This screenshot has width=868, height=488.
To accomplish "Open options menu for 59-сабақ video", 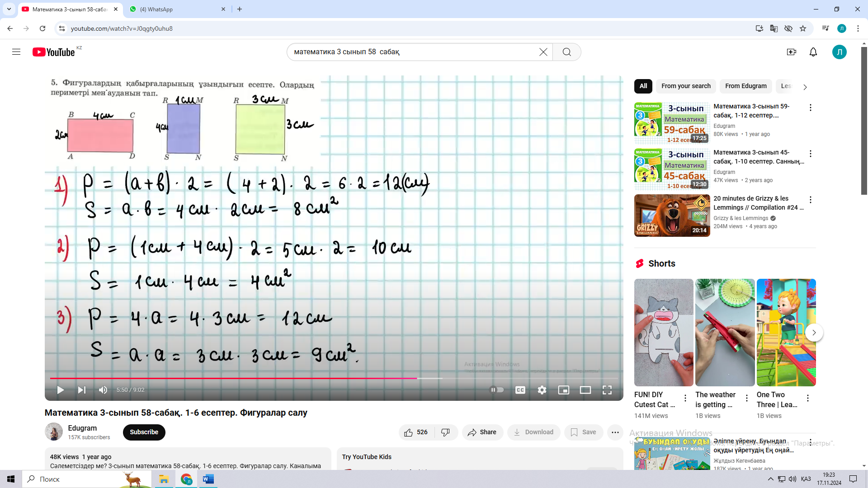I will pyautogui.click(x=810, y=108).
